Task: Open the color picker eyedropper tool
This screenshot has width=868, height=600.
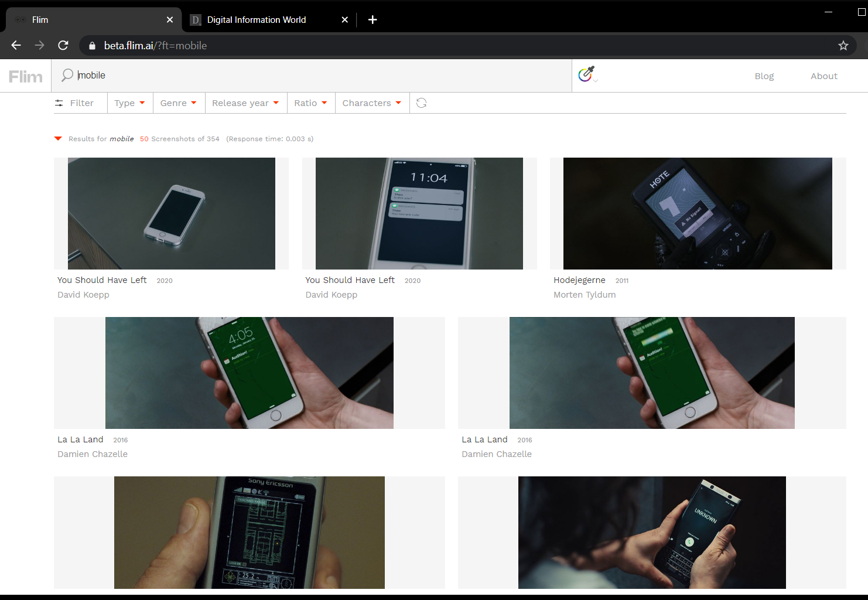Action: pos(587,74)
